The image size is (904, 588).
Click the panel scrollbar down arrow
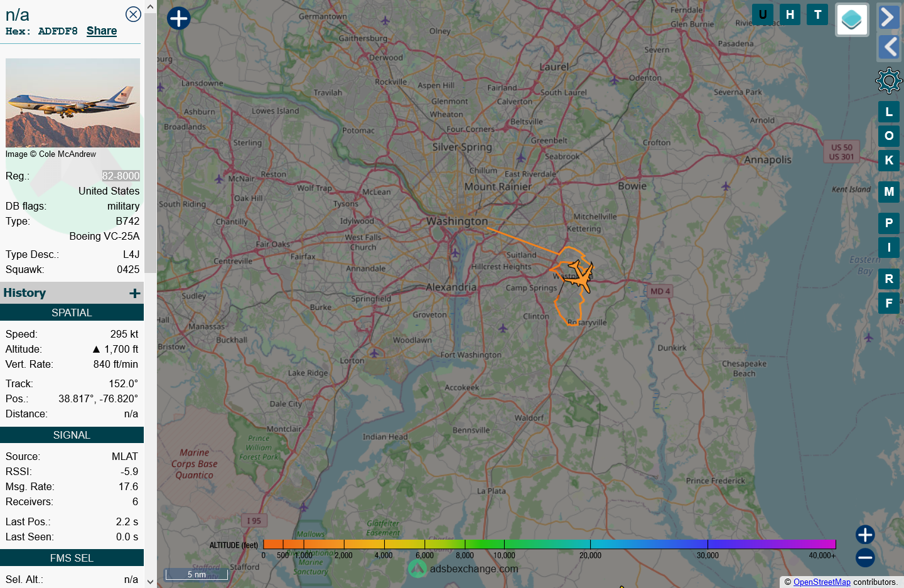[x=150, y=582]
